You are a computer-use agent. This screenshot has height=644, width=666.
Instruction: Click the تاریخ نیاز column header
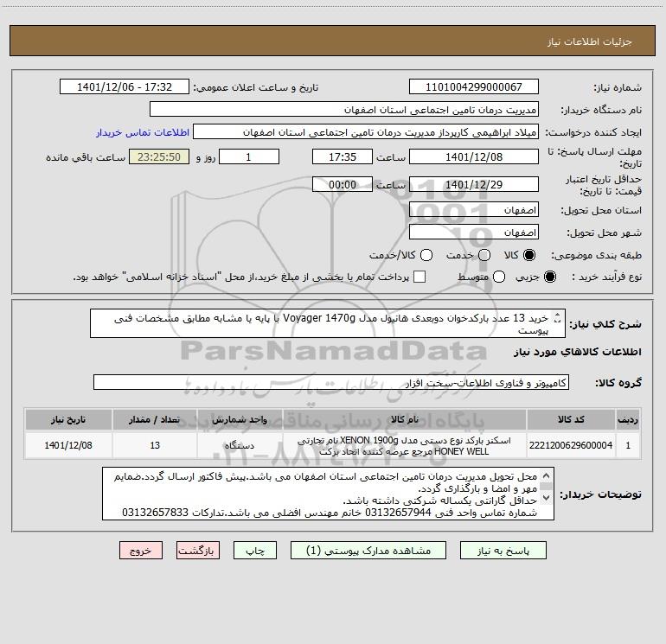[x=68, y=419]
